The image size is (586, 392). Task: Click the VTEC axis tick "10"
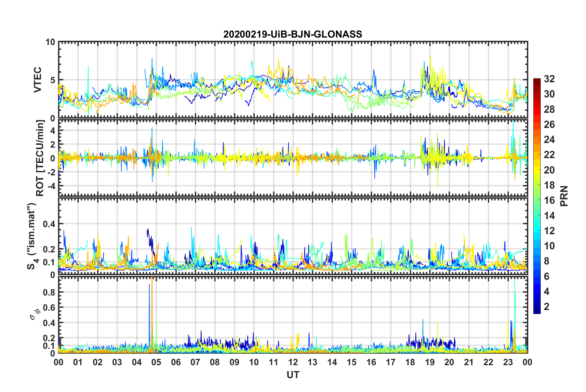click(x=50, y=42)
